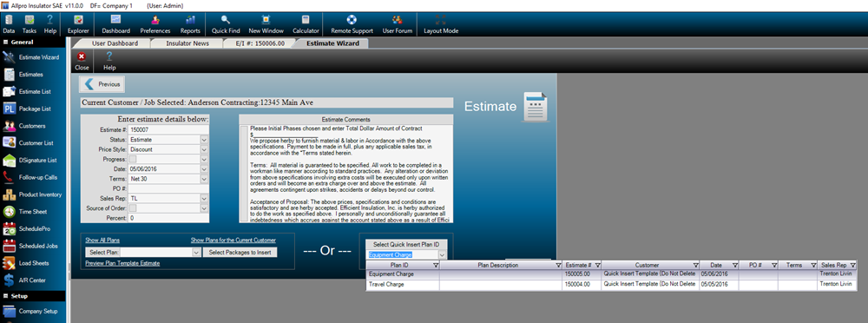The image size is (868, 323).
Task: Open Product Inventory in the sidebar
Action: click(32, 194)
